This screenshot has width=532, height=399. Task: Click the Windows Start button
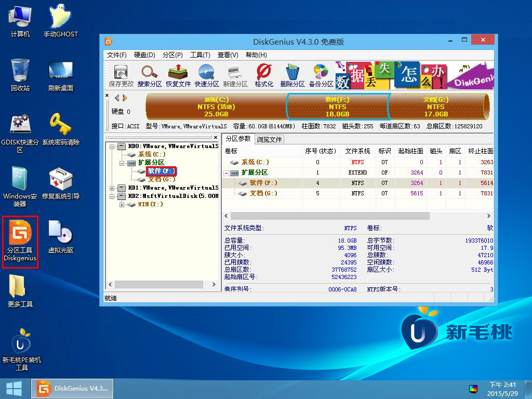(x=14, y=389)
